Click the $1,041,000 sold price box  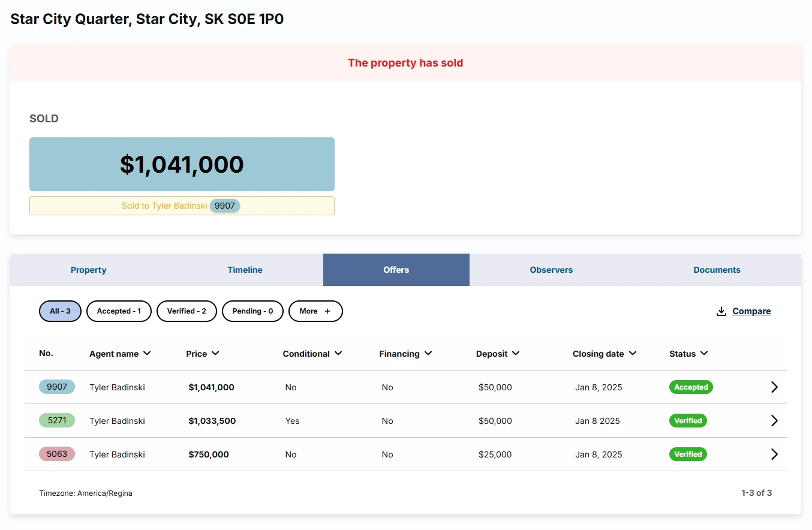click(x=182, y=164)
